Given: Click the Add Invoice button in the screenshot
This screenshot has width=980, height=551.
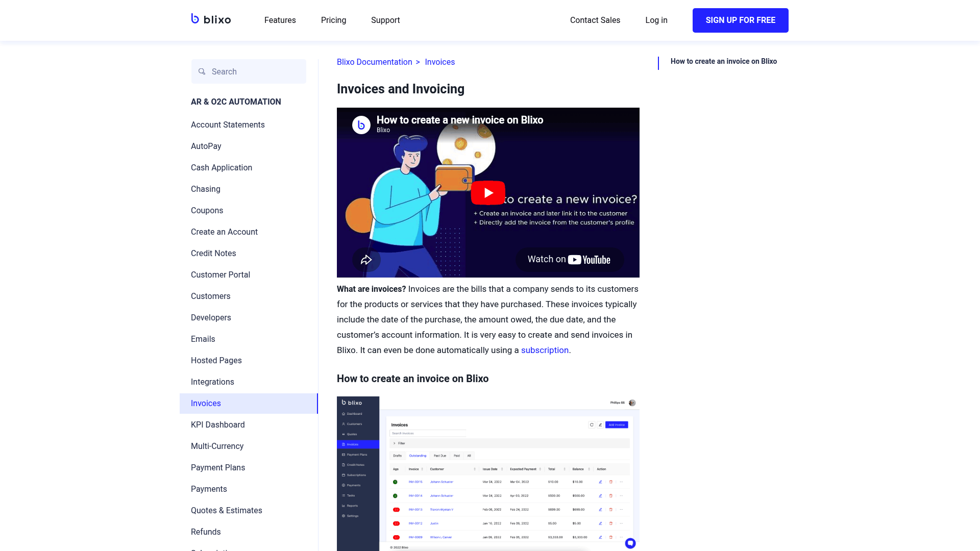Looking at the screenshot, I should tap(617, 424).
